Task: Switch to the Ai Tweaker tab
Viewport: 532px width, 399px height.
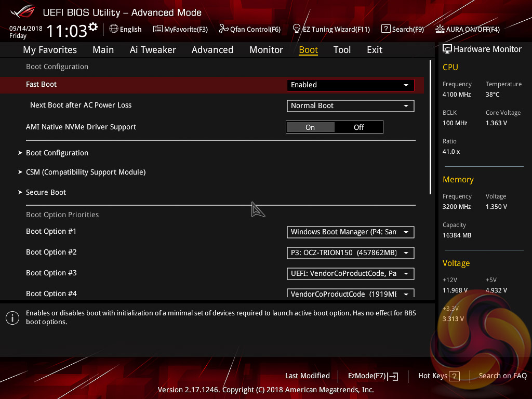Action: (153, 50)
